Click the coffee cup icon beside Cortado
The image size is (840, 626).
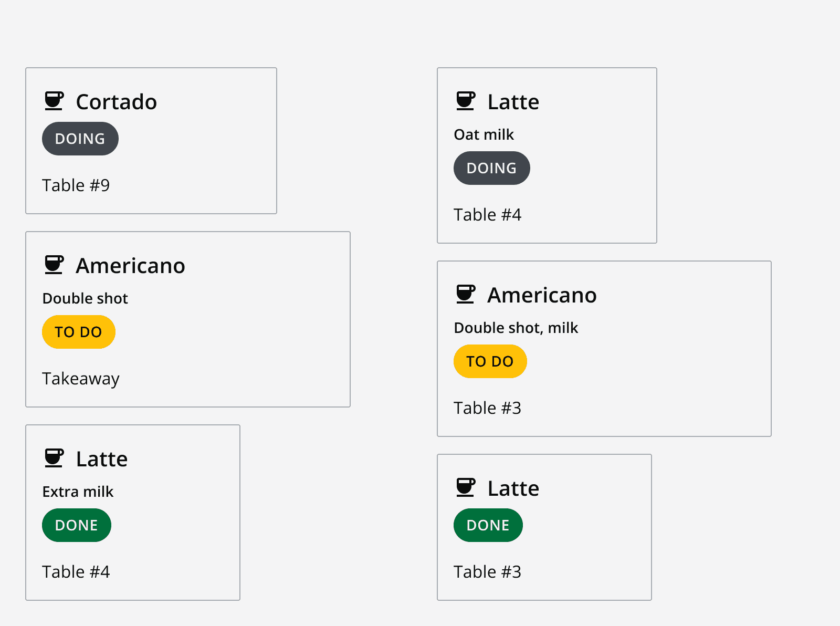[x=54, y=101]
